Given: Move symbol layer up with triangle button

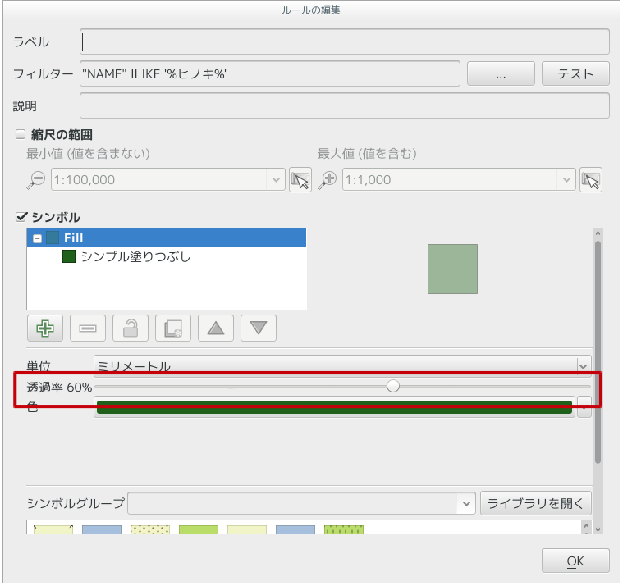Looking at the screenshot, I should point(216,328).
